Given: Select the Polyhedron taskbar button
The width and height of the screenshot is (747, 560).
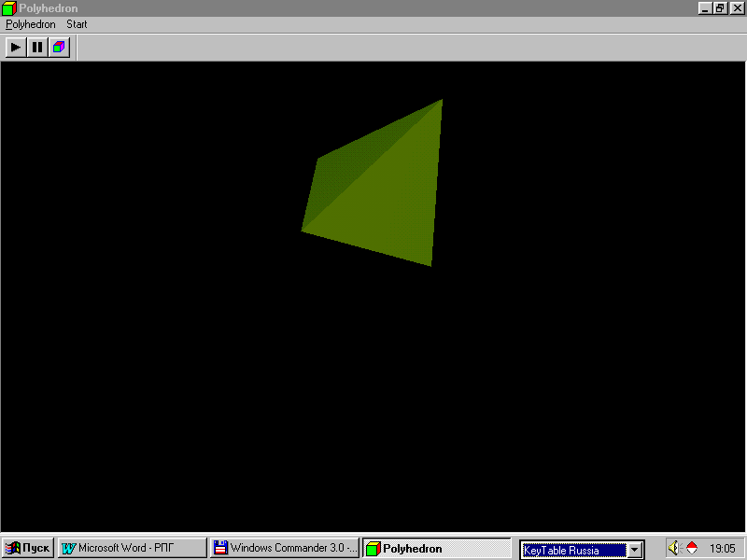Looking at the screenshot, I should [x=437, y=548].
